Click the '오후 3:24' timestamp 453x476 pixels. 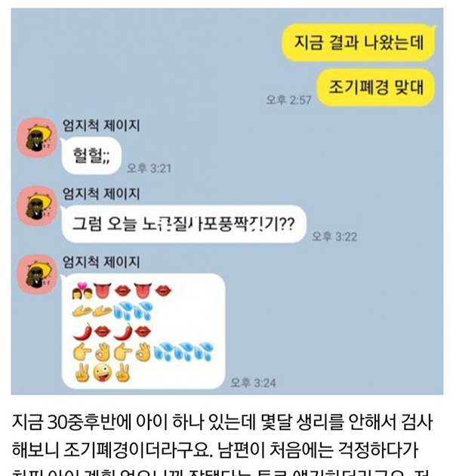[x=253, y=383]
